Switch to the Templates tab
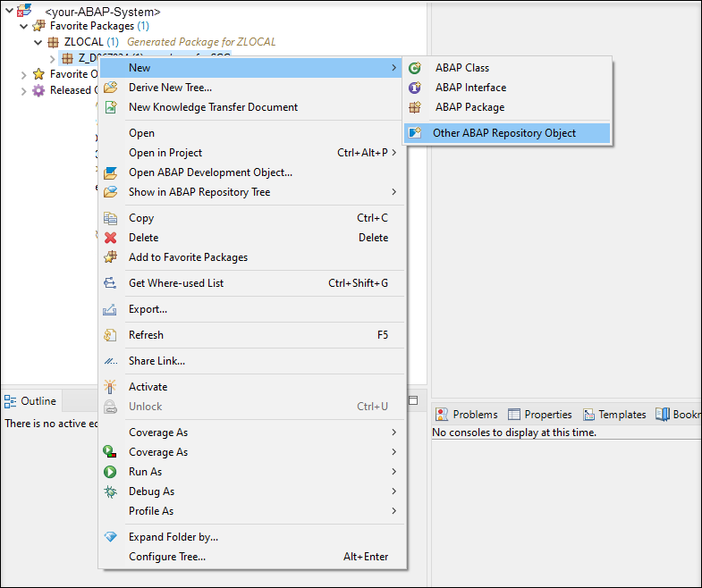This screenshot has width=702, height=588. [x=614, y=415]
